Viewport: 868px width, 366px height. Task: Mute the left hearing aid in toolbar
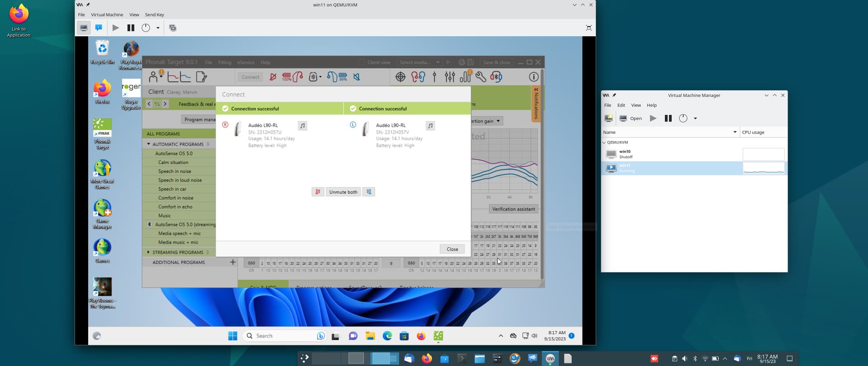pos(357,77)
